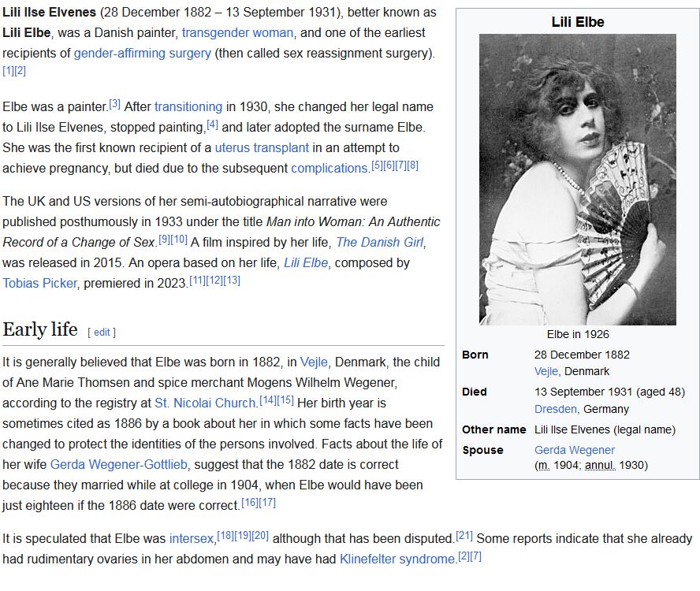Open the 'St. Nicolai Church' link
The width and height of the screenshot is (700, 591).
pos(206,403)
